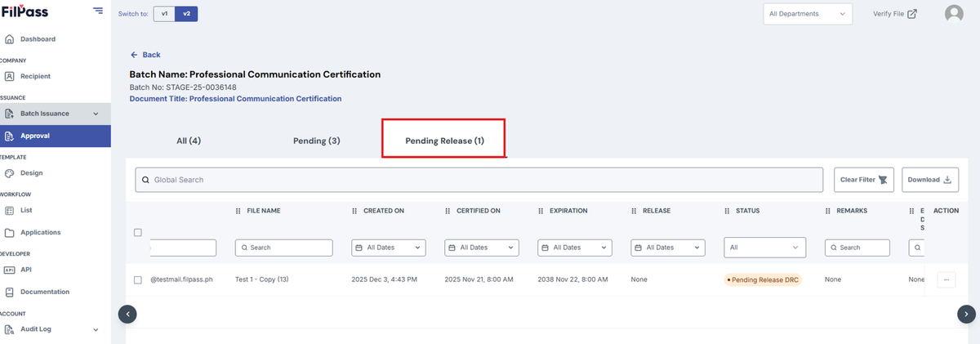Image resolution: width=980 pixels, height=344 pixels.
Task: Open Dashboard from sidebar home icon
Action: [x=9, y=39]
